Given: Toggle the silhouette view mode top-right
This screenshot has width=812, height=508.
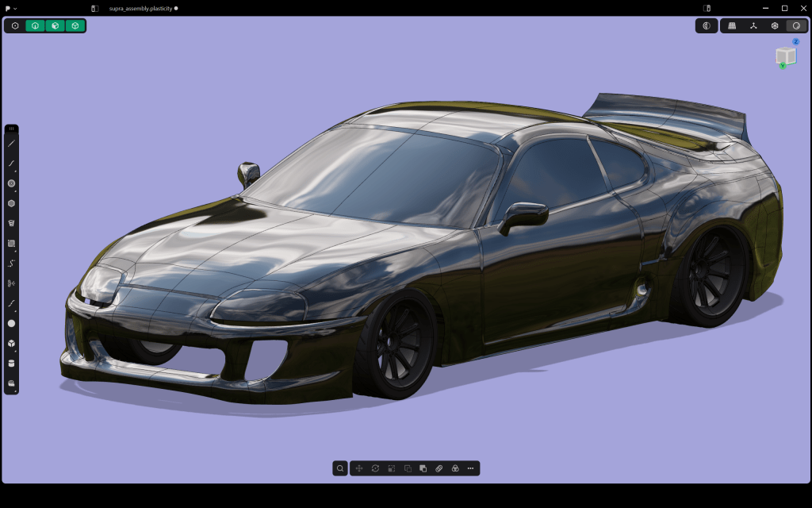Looking at the screenshot, I should [707, 25].
